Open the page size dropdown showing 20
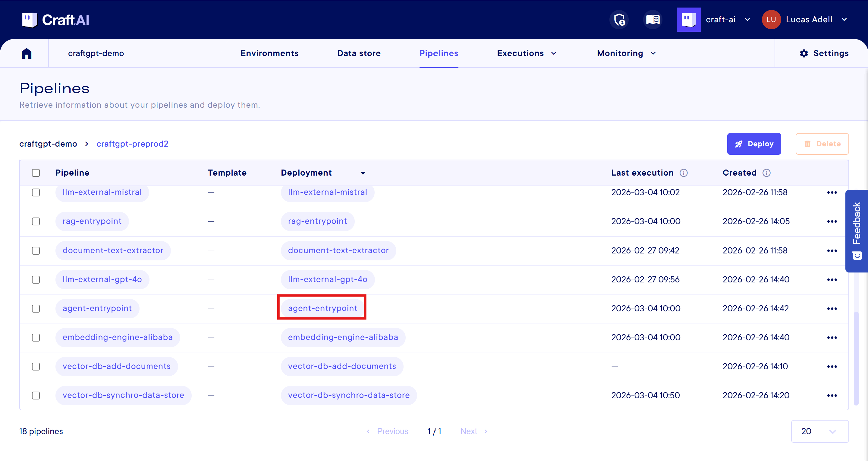This screenshot has height=461, width=868. (x=819, y=431)
